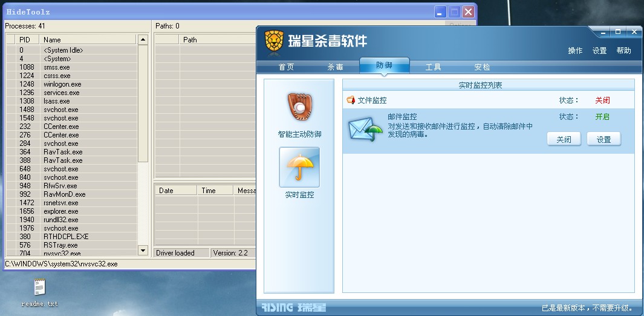Click the 邮件监控 envelope umbrella icon
Image resolution: width=644 pixels, height=316 pixels.
pyautogui.click(x=365, y=130)
